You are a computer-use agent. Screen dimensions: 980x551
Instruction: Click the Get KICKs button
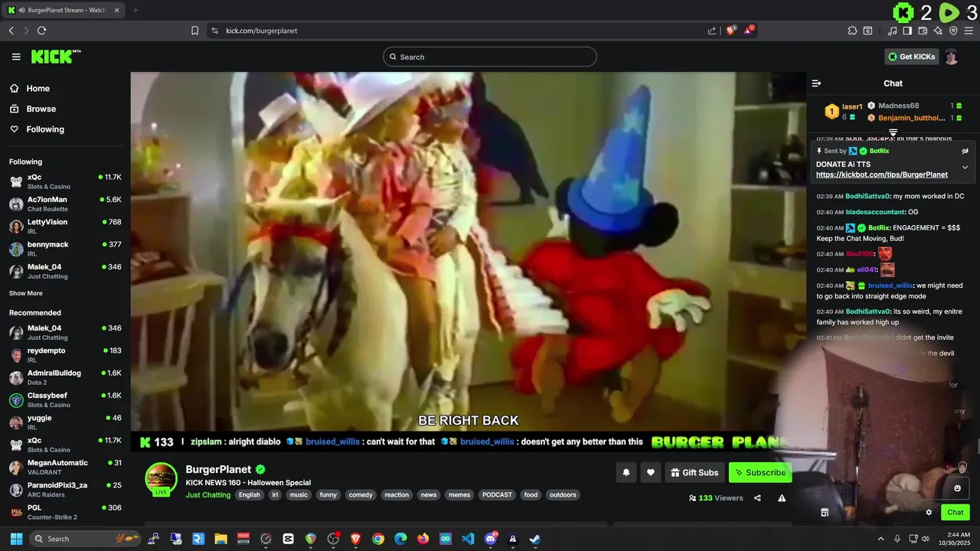click(x=910, y=57)
